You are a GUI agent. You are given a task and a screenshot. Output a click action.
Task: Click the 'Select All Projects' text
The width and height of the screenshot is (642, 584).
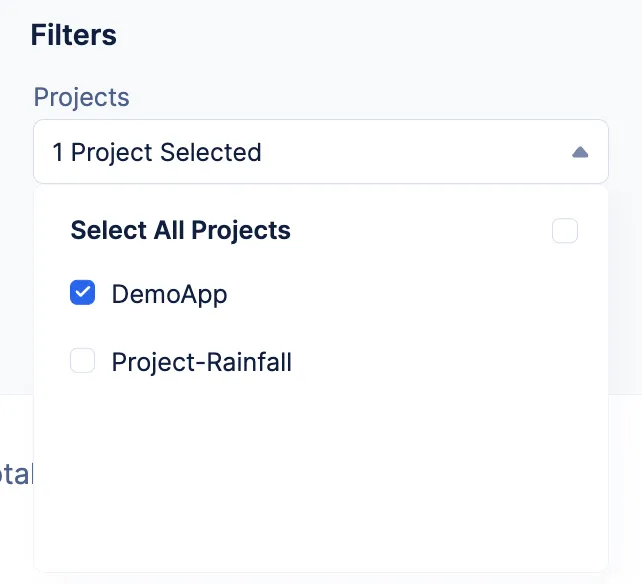(181, 230)
